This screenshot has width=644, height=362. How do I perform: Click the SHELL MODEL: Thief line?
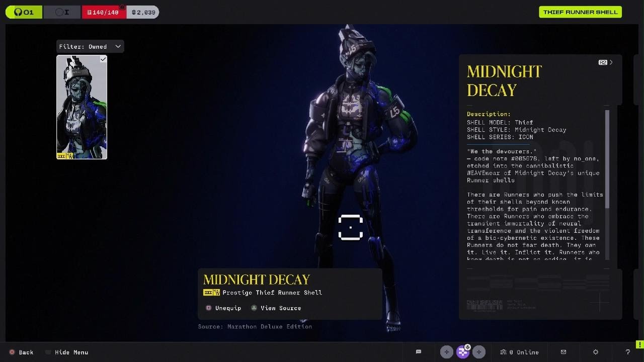tap(500, 122)
